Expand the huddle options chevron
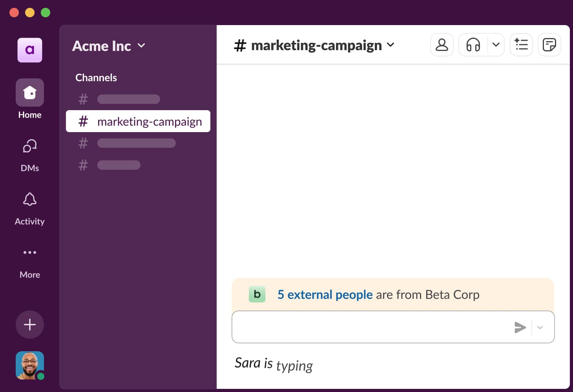 pos(496,45)
